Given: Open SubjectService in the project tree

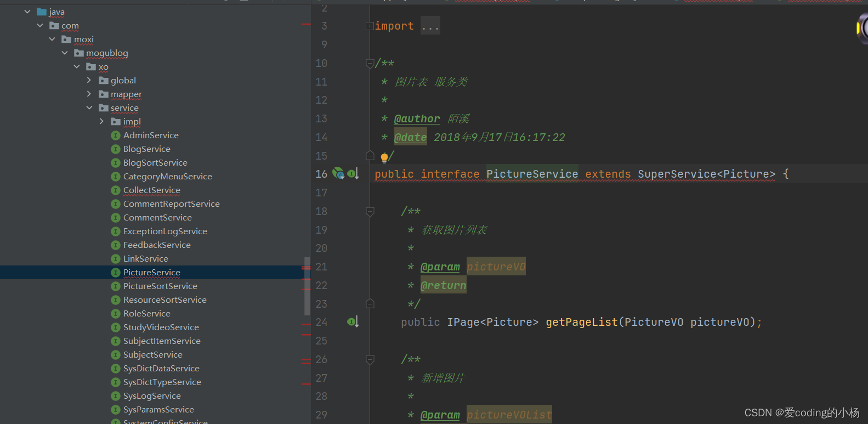Looking at the screenshot, I should 153,354.
